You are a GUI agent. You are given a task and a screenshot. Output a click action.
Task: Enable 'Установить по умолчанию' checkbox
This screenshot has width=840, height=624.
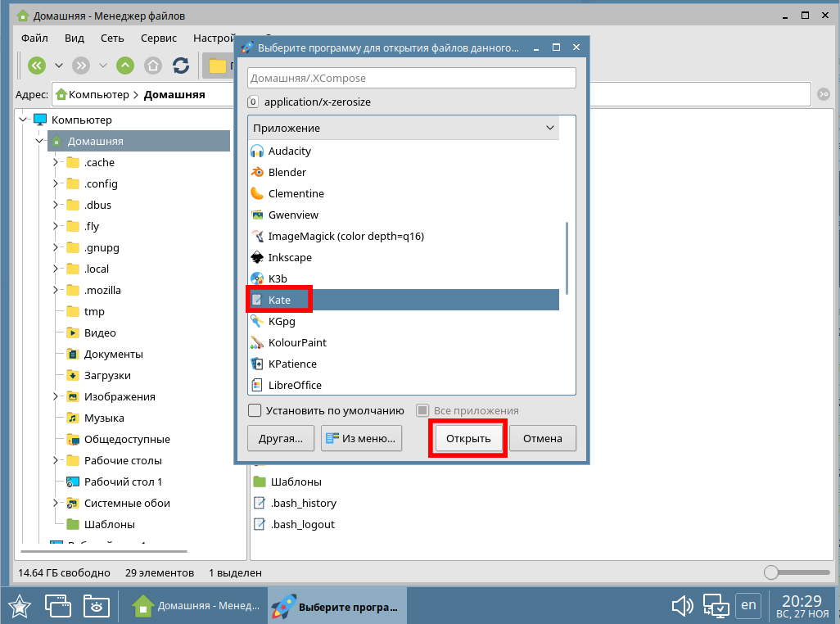pyautogui.click(x=255, y=411)
